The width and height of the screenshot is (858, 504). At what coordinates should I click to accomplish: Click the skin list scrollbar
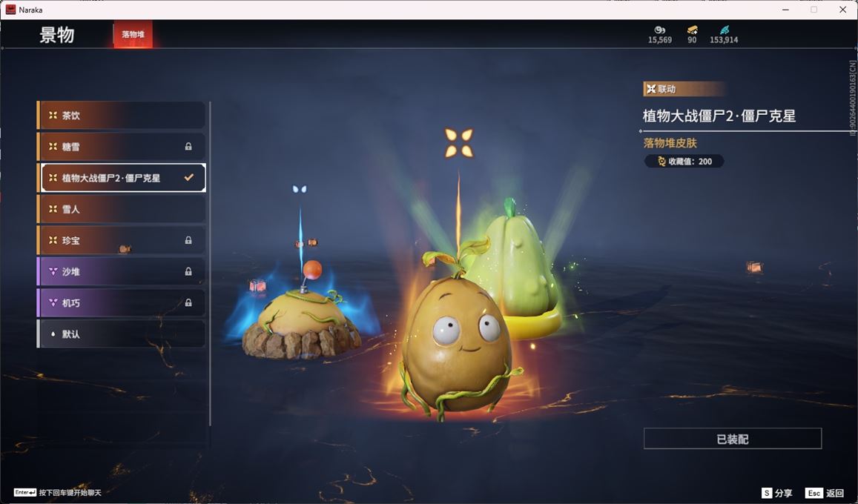point(210,263)
